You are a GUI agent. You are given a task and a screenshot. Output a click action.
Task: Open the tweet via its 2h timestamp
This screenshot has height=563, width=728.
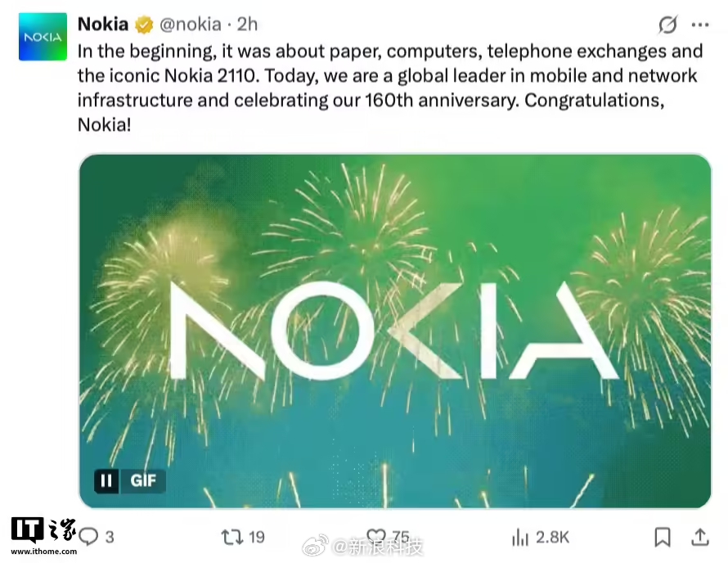(245, 25)
